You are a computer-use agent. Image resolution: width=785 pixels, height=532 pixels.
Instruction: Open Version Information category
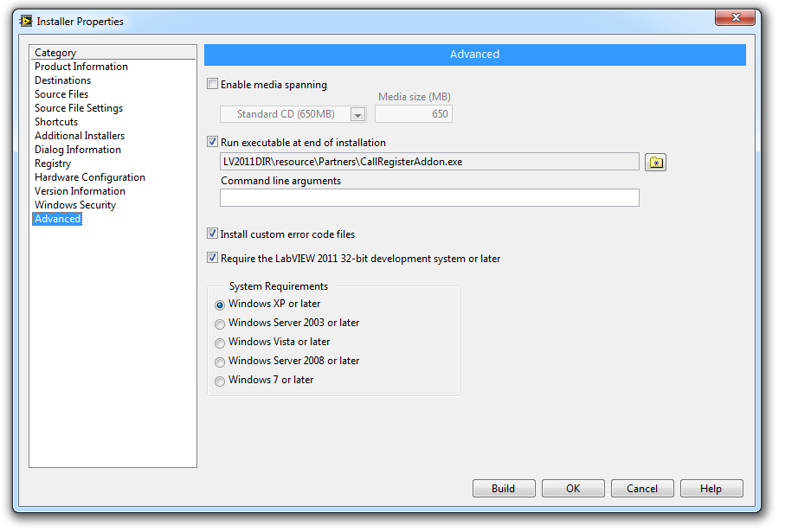[80, 193]
